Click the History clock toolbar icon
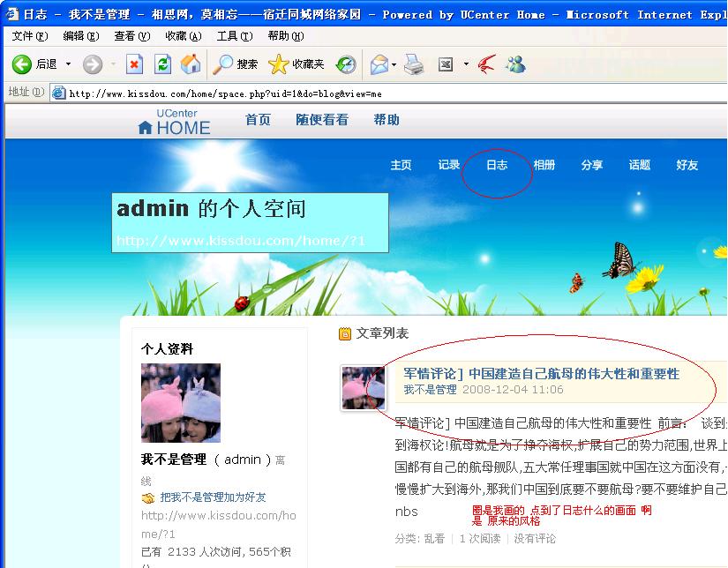Image resolution: width=728 pixels, height=568 pixels. [x=347, y=64]
